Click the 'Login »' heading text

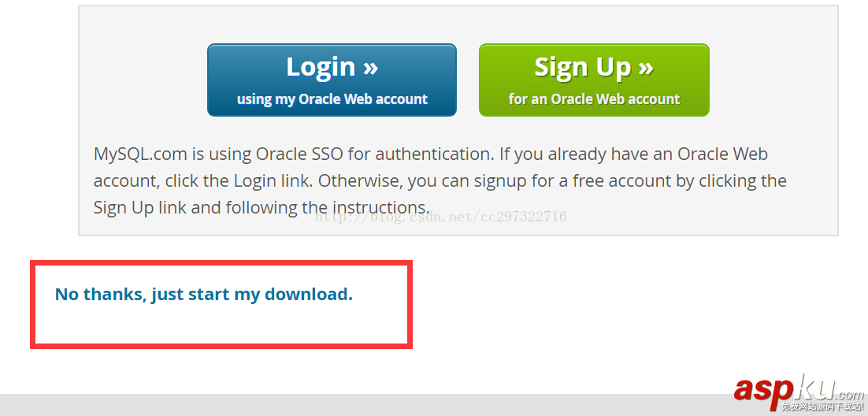tap(332, 67)
